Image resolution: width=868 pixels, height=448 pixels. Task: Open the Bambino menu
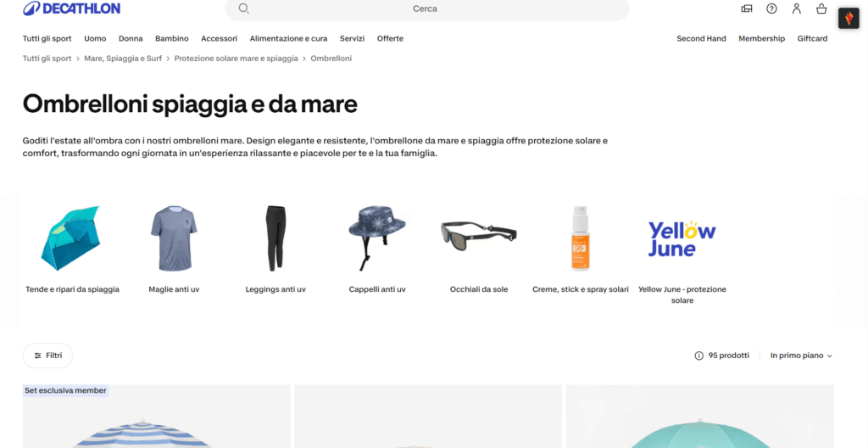click(x=171, y=38)
